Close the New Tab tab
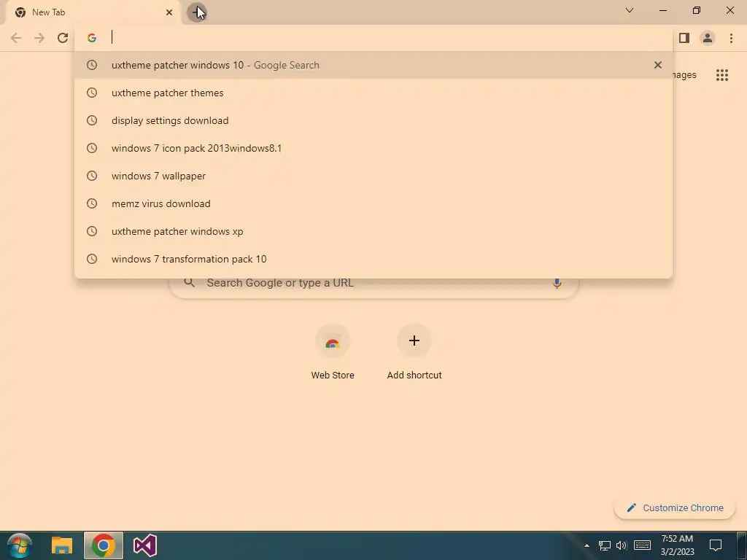The width and height of the screenshot is (747, 560). (169, 12)
